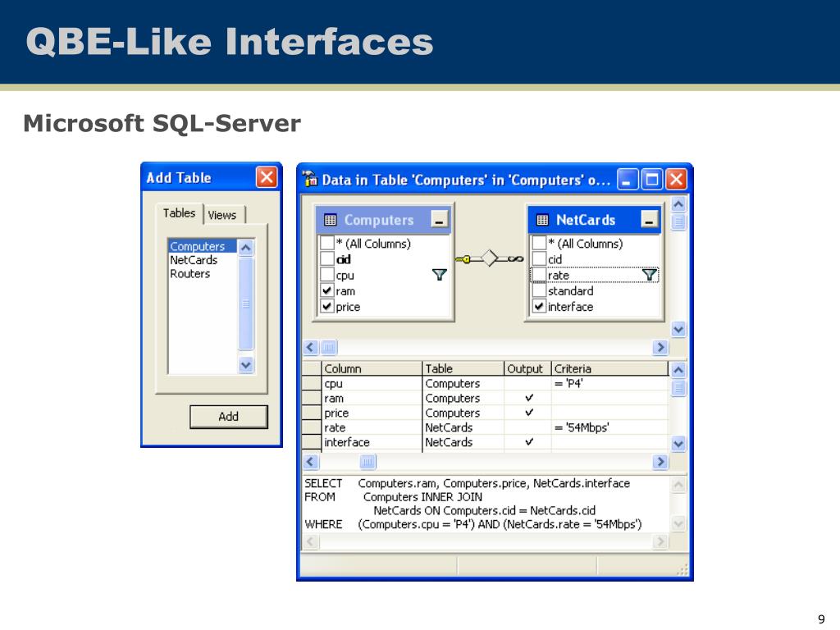Close the Add Table dialog
Image resolution: width=840 pixels, height=630 pixels.
pos(267,177)
